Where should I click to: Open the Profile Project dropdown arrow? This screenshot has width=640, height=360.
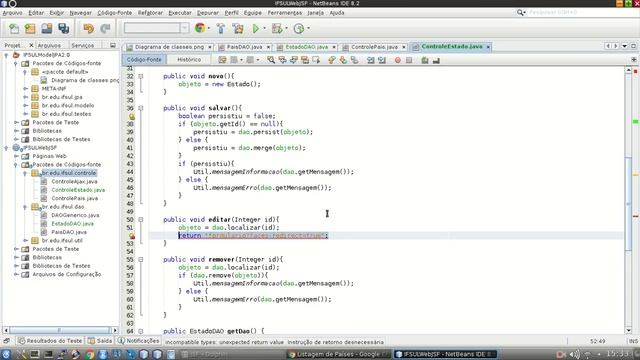tap(308, 28)
